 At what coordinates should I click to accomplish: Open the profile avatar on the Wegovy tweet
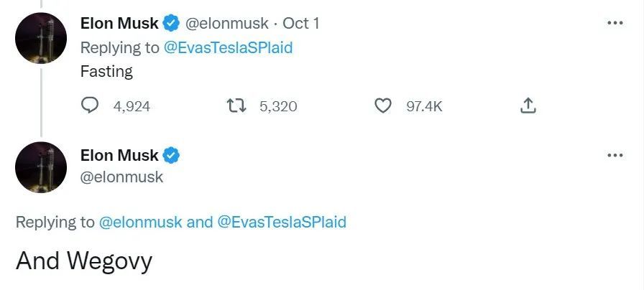[x=42, y=167]
